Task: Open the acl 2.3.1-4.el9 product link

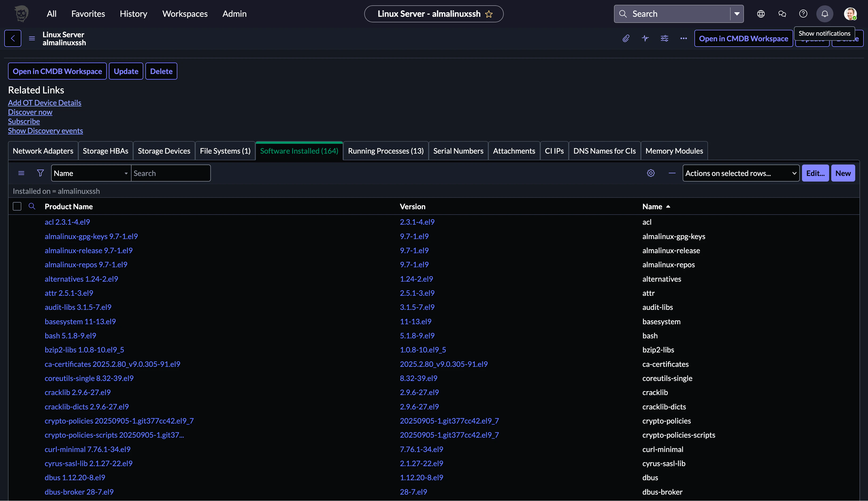Action: (x=67, y=222)
